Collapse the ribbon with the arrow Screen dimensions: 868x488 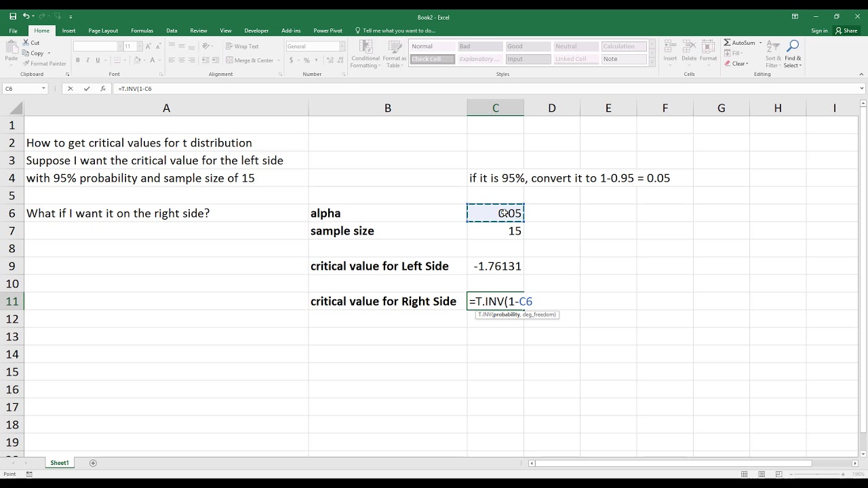[861, 74]
